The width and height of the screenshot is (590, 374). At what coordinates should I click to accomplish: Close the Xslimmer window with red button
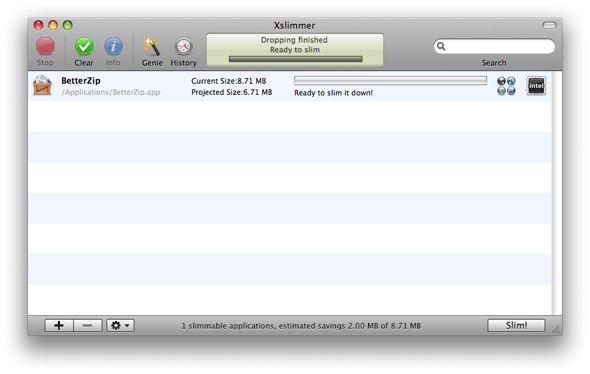(x=38, y=25)
